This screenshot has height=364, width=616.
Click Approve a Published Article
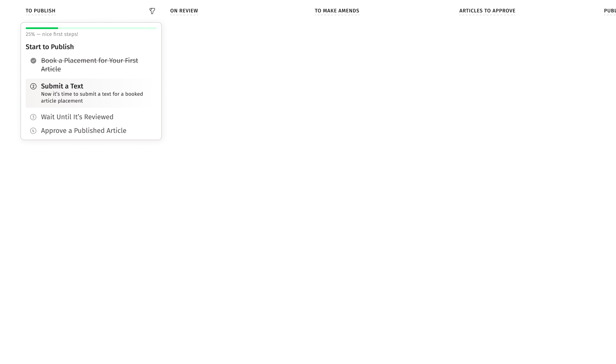click(x=83, y=131)
